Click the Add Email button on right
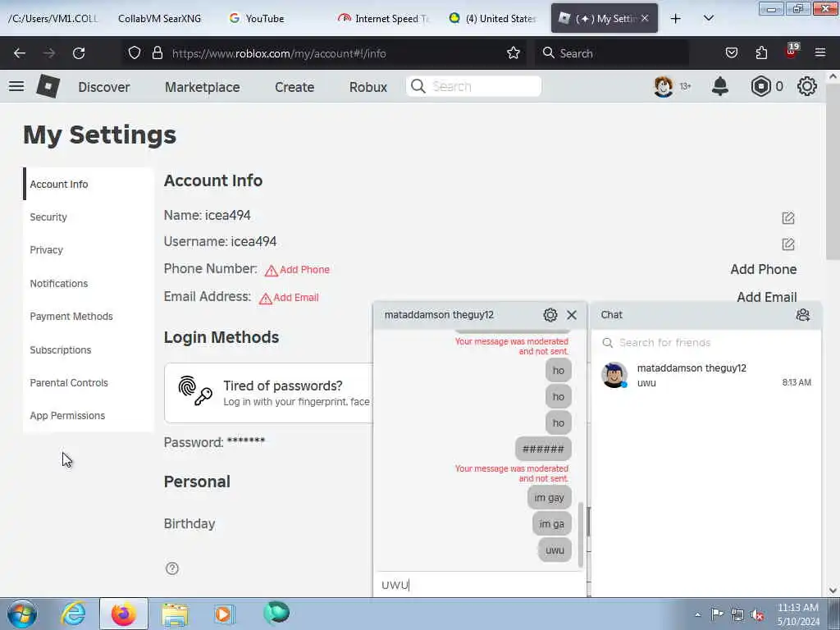The width and height of the screenshot is (840, 630). coord(767,297)
